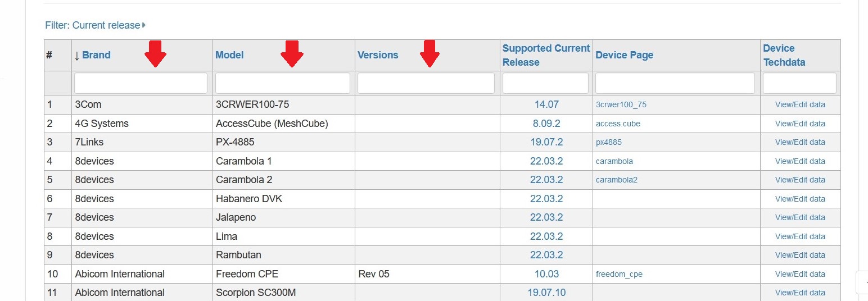Sort by the Device Techdata header
The width and height of the screenshot is (868, 301).
784,55
